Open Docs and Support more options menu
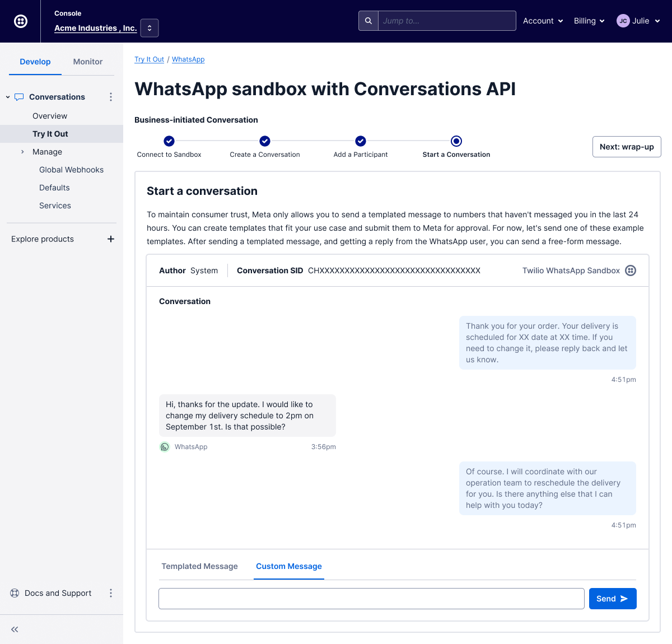The width and height of the screenshot is (672, 644). point(111,593)
